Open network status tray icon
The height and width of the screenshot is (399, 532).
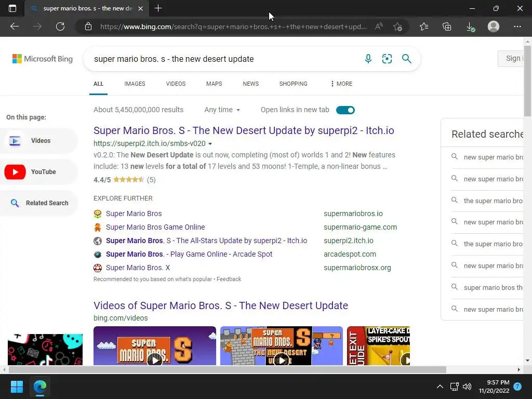pos(454,387)
